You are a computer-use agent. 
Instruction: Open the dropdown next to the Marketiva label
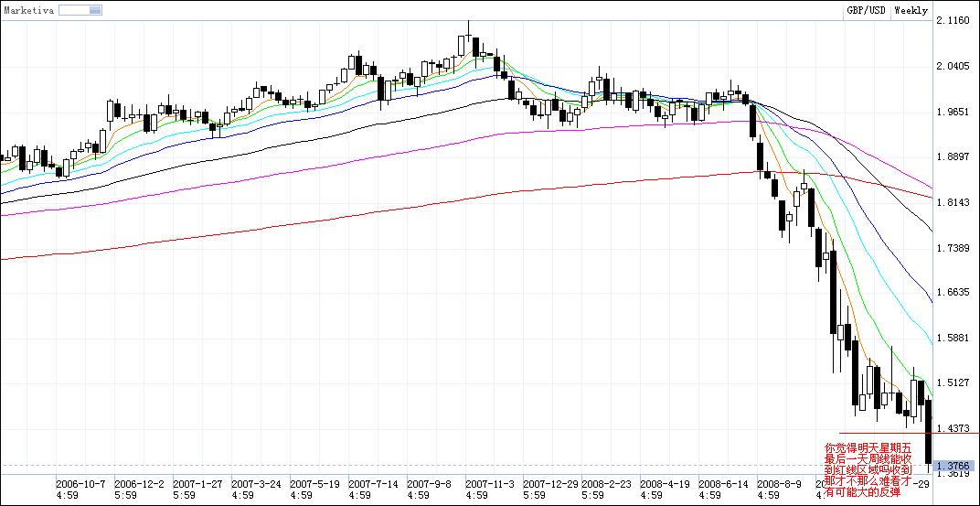coord(80,10)
